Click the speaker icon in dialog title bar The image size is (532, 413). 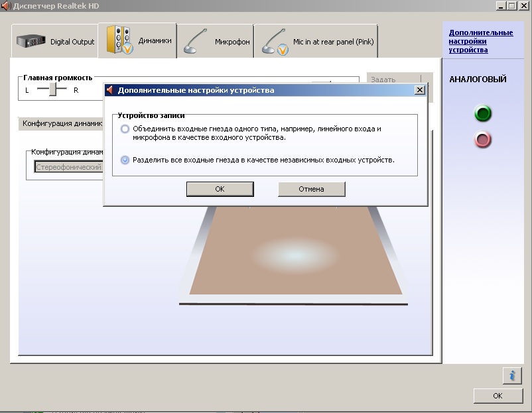coord(109,90)
